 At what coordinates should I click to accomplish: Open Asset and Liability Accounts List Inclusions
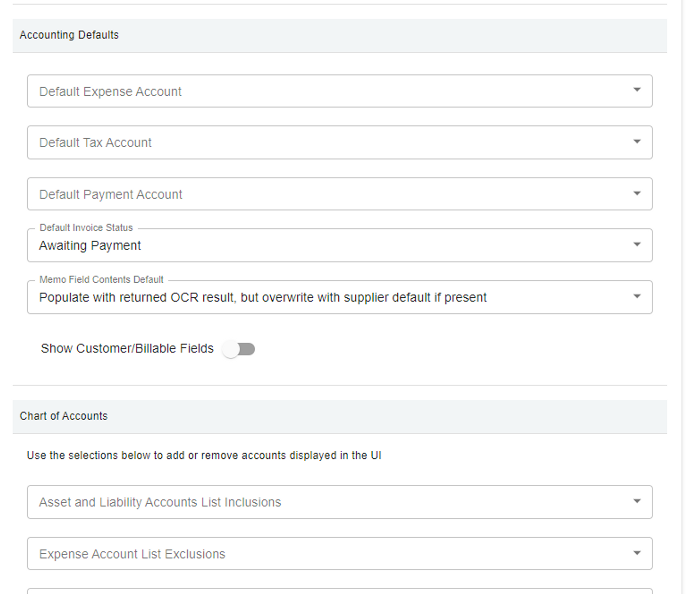pyautogui.click(x=315, y=502)
